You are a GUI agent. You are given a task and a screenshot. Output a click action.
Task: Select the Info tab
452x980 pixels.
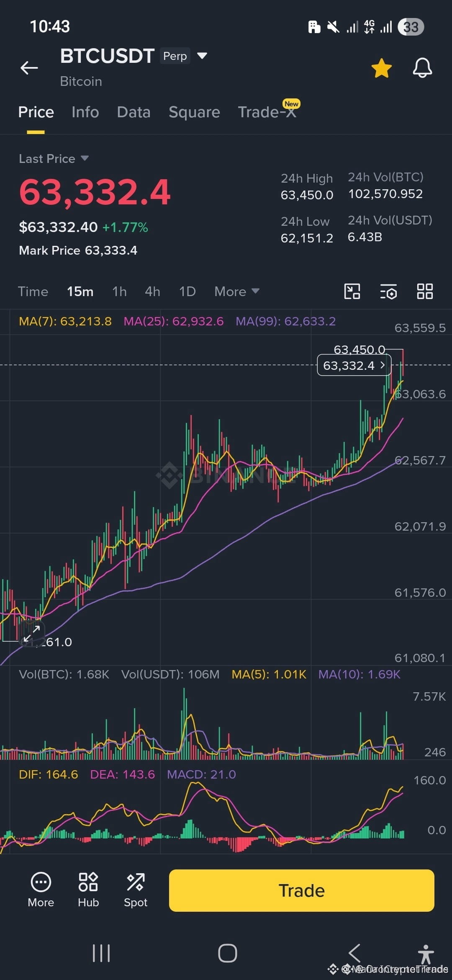tap(85, 112)
